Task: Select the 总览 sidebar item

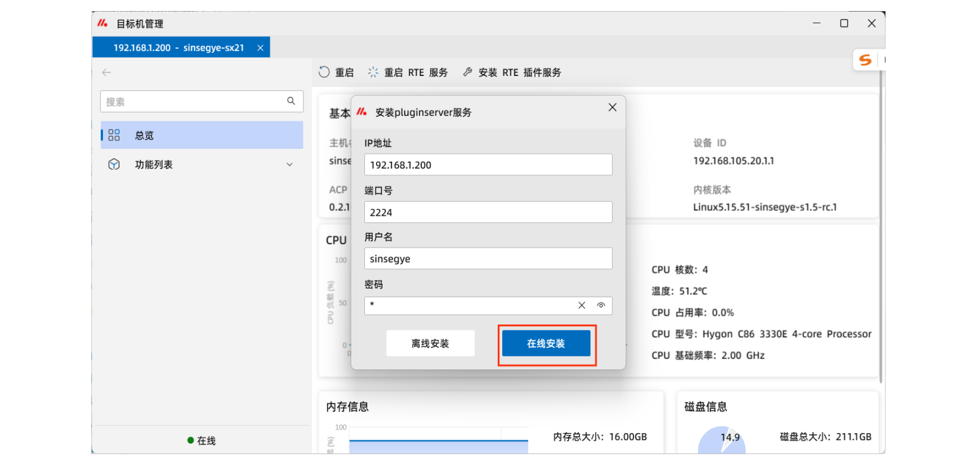Action: [202, 135]
